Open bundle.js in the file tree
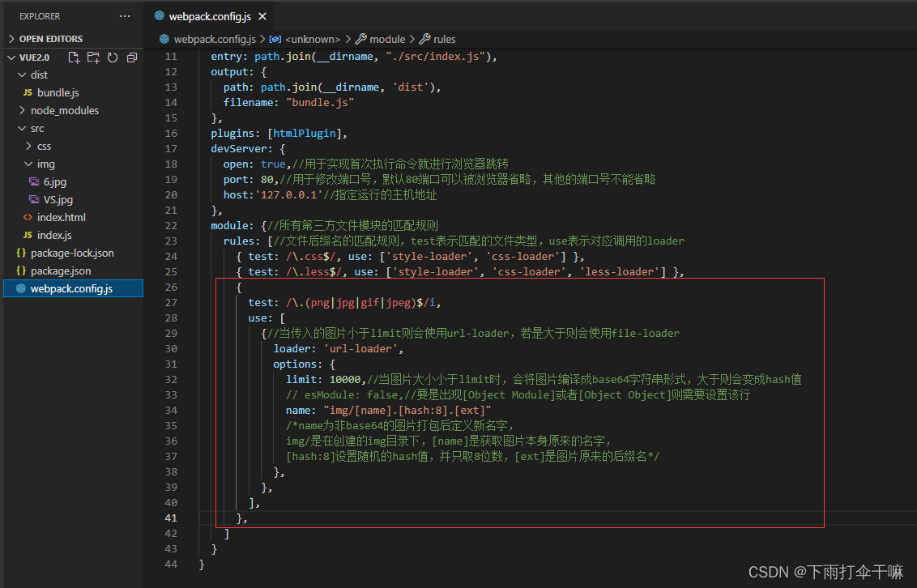Screen dimensions: 917x588 coord(58,92)
